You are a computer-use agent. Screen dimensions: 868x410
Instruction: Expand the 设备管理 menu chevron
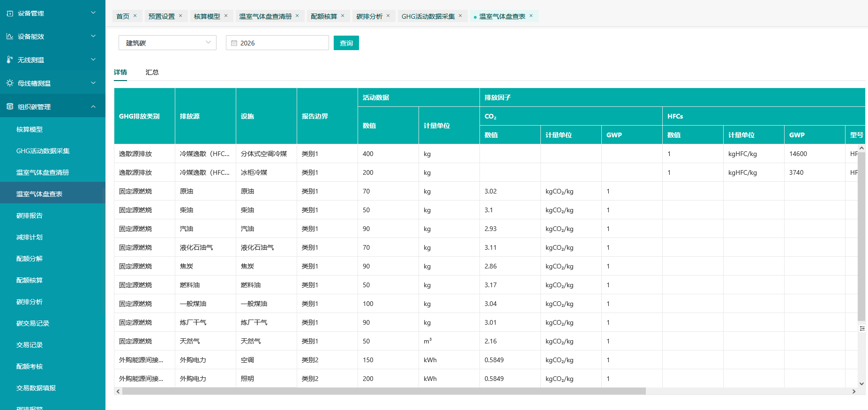93,13
